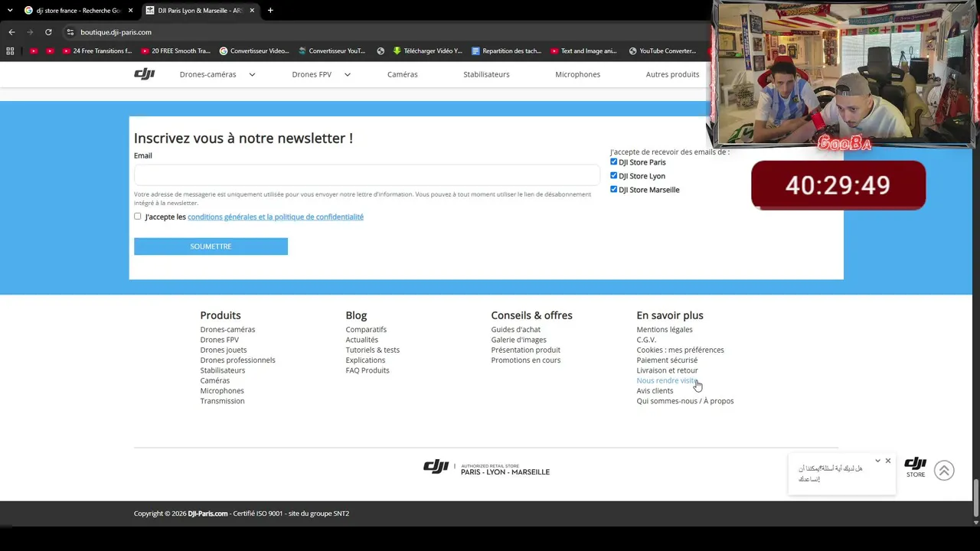The image size is (980, 551).
Task: Open the Autres produits nav menu item
Action: coord(673,74)
